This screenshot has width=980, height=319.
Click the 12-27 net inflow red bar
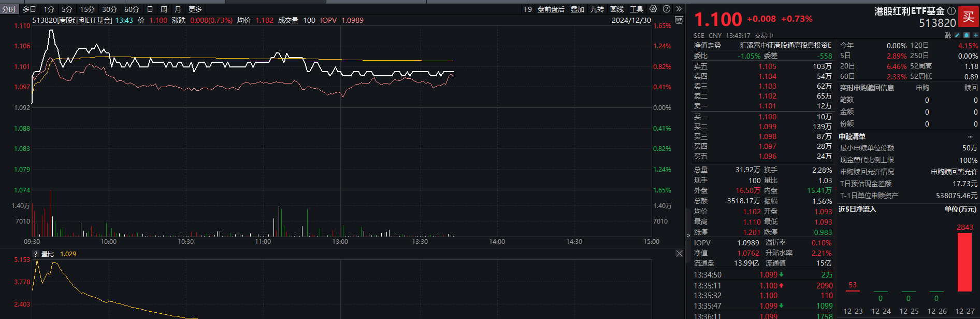[x=964, y=262]
